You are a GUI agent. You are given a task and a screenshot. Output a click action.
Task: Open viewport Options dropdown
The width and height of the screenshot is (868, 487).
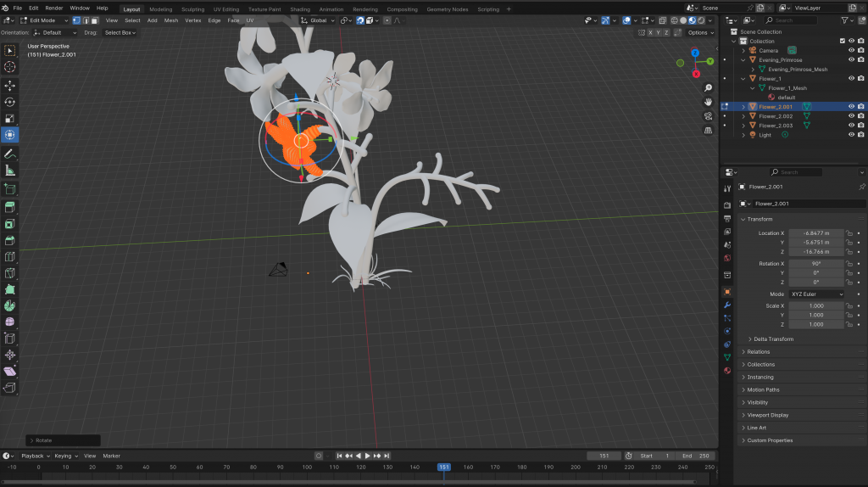[x=700, y=33]
